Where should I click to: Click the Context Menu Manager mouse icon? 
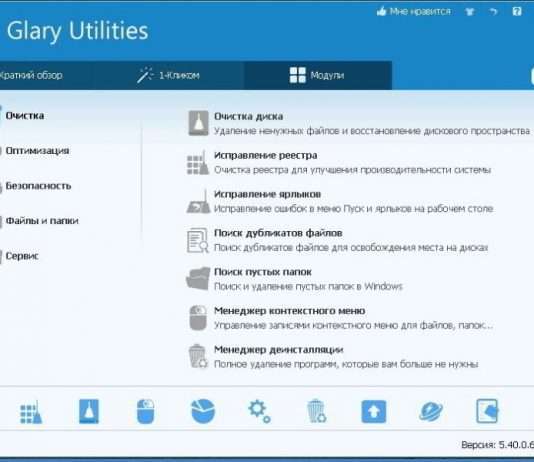(x=198, y=318)
